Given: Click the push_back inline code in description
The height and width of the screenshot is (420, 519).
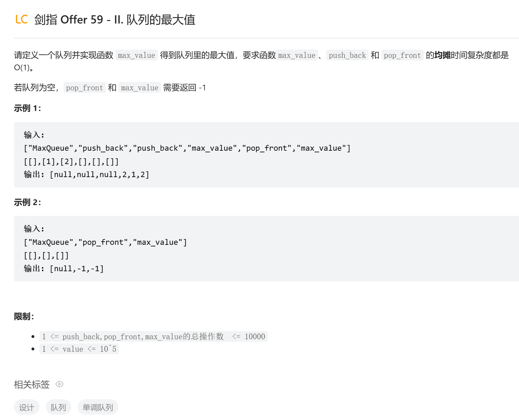Looking at the screenshot, I should coord(347,55).
